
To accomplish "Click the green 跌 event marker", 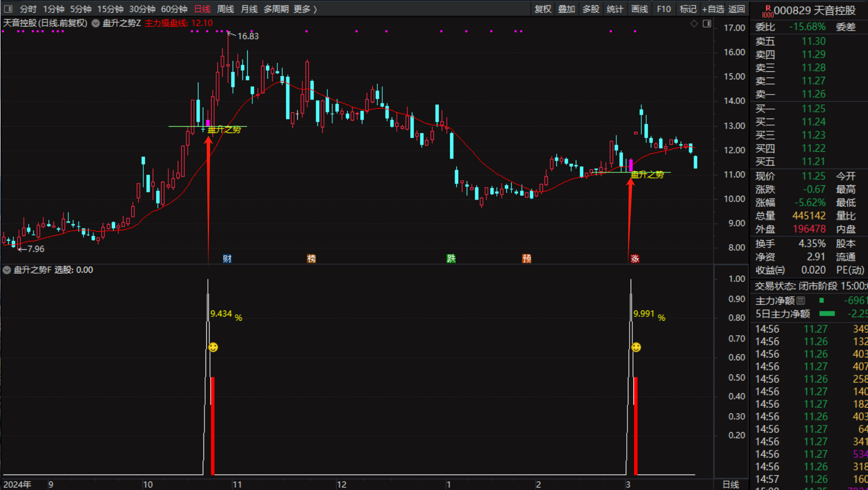I will coord(451,259).
